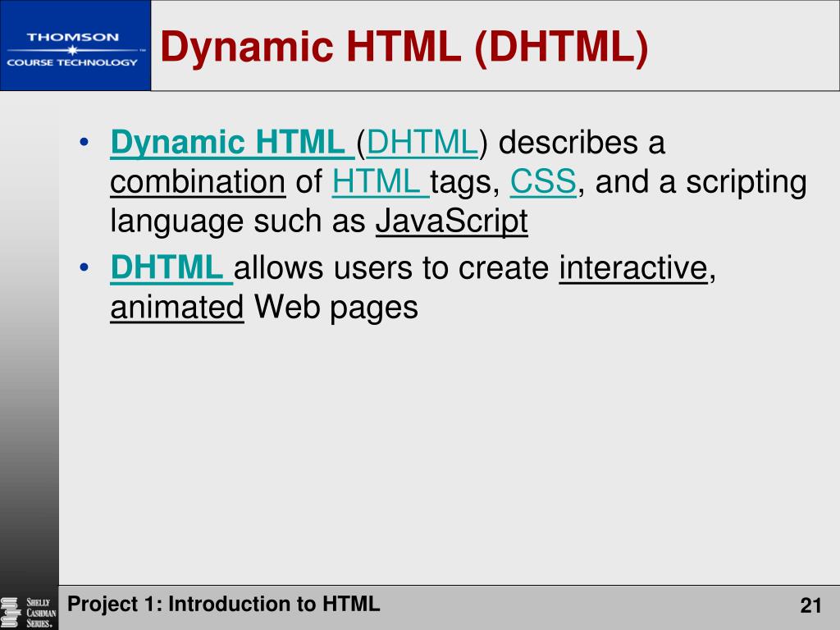Click the words 'Web pages'

point(336,308)
